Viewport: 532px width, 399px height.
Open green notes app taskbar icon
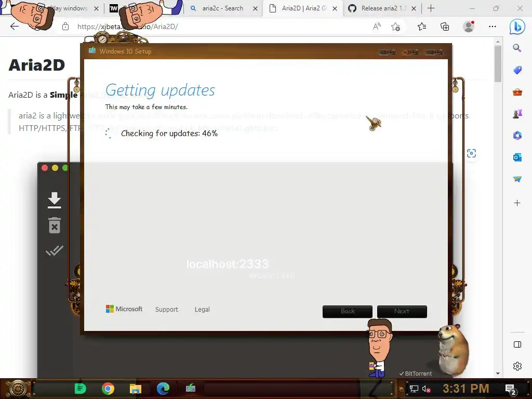point(80,389)
